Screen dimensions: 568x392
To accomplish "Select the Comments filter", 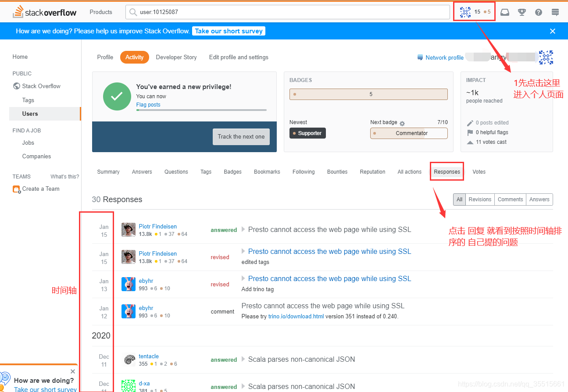I will (510, 199).
